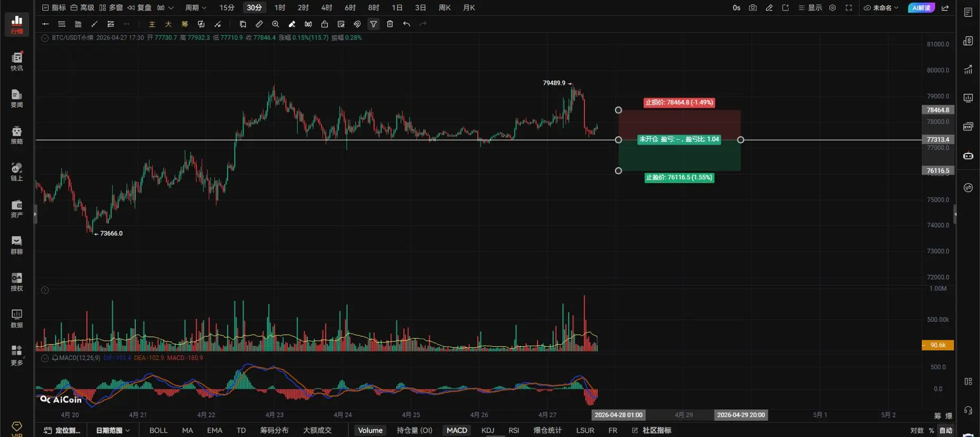This screenshot has width=980, height=437.
Task: Click the left panel collapse handle
Action: [x=35, y=214]
